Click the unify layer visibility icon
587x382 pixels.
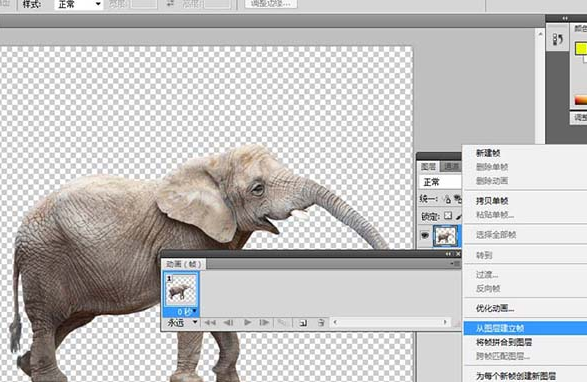click(x=457, y=199)
